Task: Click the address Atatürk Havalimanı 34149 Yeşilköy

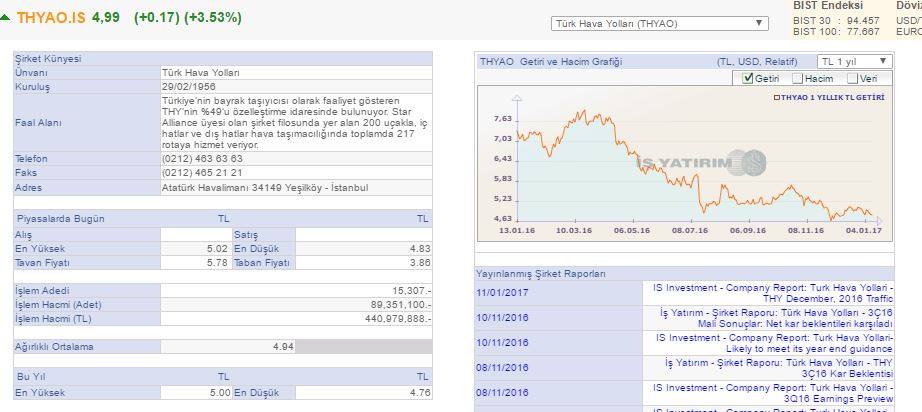Action: click(265, 188)
